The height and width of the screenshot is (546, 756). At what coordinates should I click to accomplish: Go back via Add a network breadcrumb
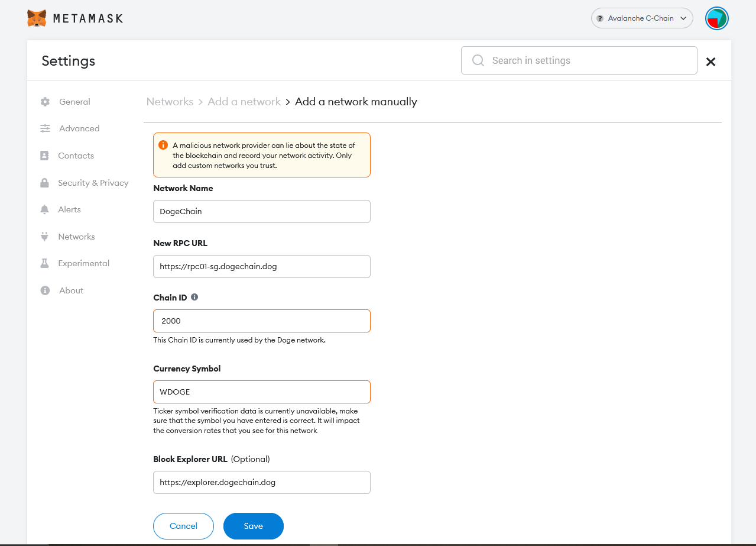point(244,102)
